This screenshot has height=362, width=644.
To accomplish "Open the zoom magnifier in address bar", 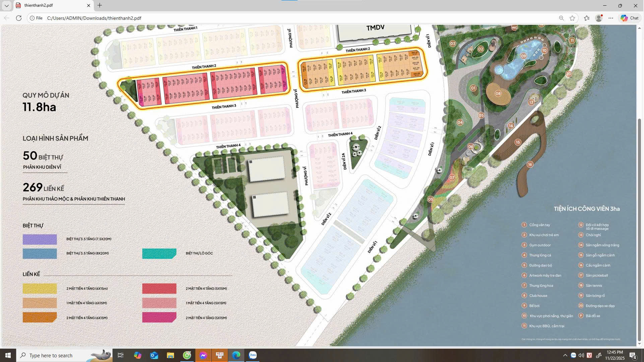I will pos(561,18).
